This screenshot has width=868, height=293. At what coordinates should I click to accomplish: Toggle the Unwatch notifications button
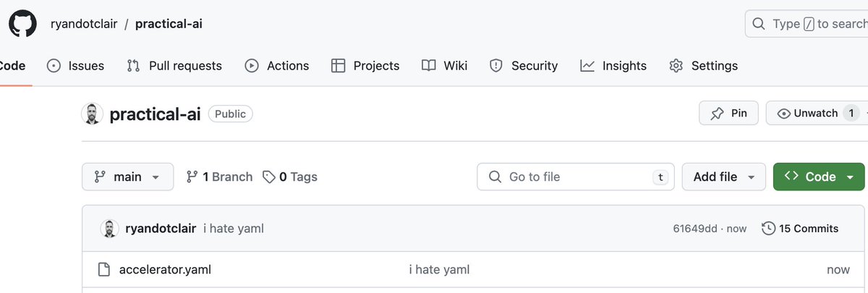(x=817, y=114)
